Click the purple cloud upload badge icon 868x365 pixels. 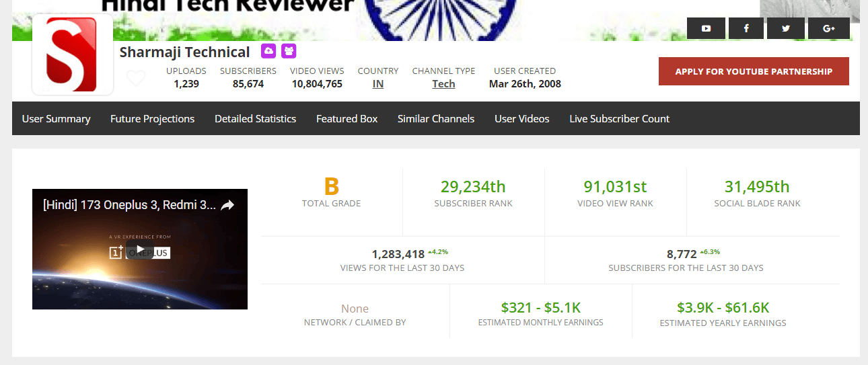[268, 51]
